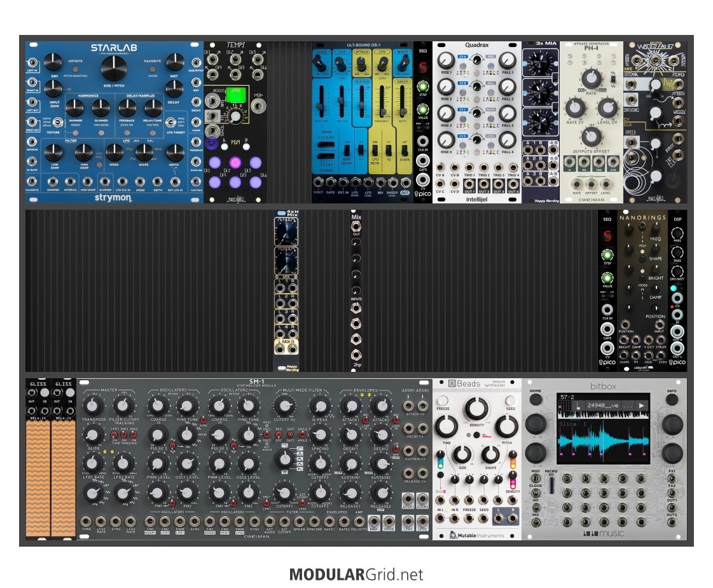The image size is (713, 588).
Task: Click the Starlab DRY knob
Action: coord(53,62)
